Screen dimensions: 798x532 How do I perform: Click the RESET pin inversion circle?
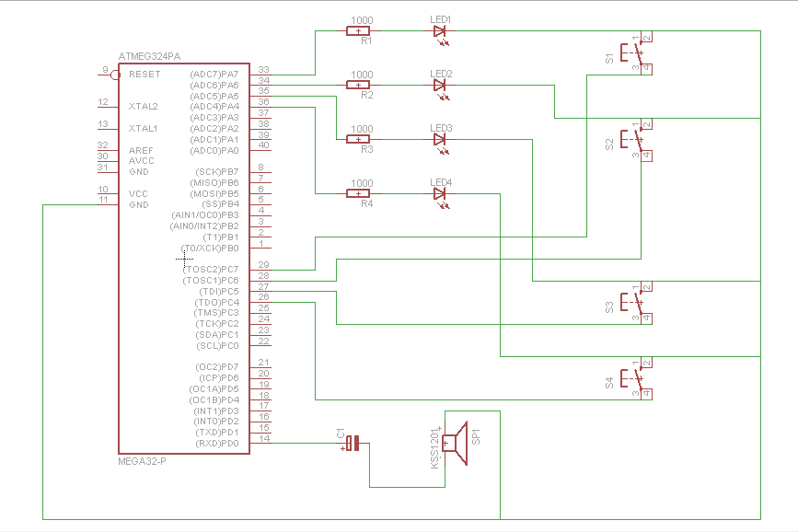pos(115,75)
